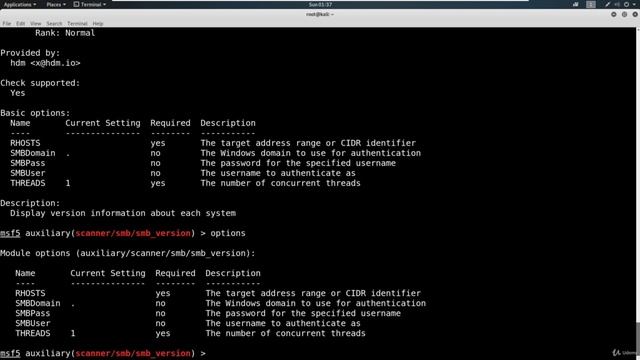The height and width of the screenshot is (360, 640).
Task: Click 'options' command text after prompt
Action: (228, 233)
